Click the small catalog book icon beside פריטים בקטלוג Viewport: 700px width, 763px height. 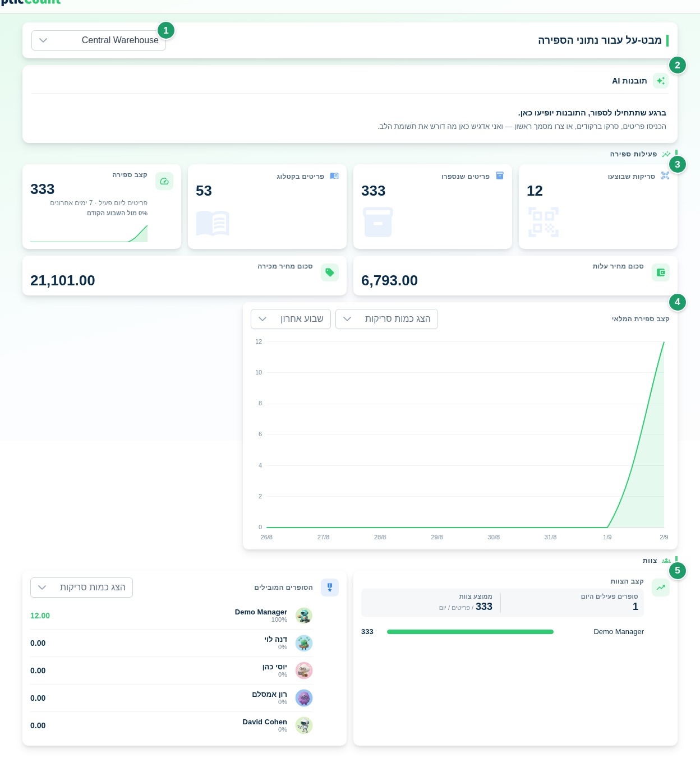click(x=334, y=176)
